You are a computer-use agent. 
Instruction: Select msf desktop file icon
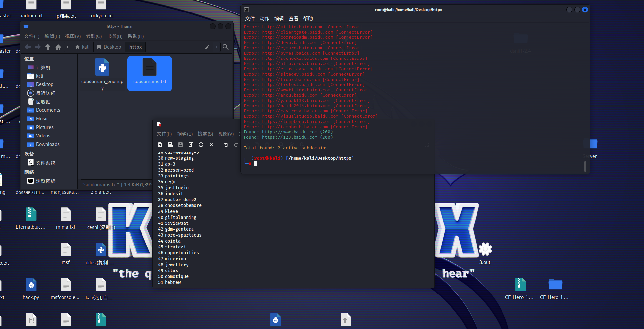coord(66,254)
